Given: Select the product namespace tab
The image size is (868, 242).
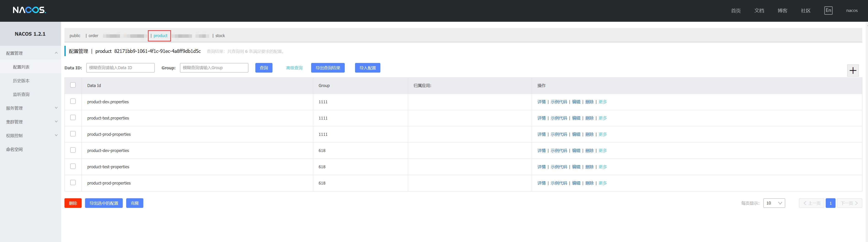Looking at the screenshot, I should click(x=160, y=36).
